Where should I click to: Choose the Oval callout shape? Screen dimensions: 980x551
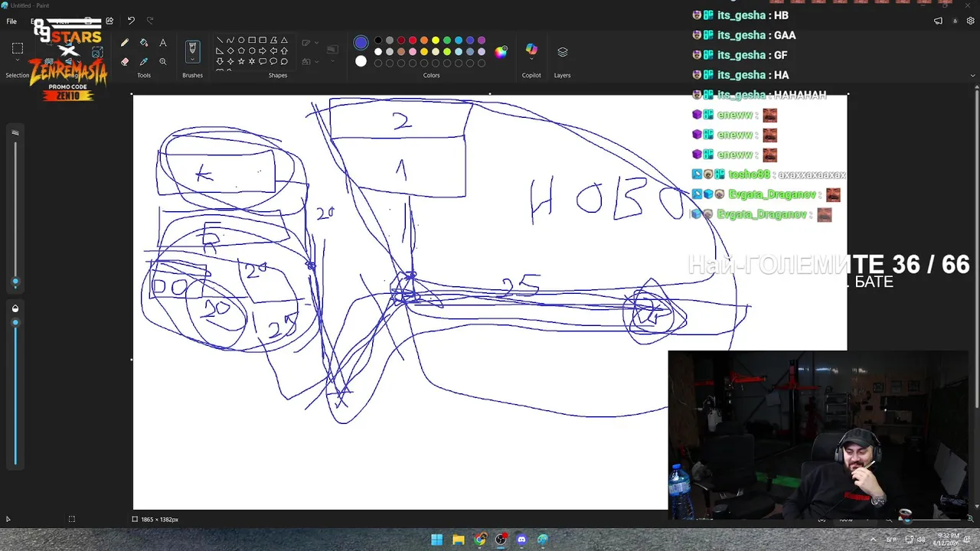(x=273, y=61)
